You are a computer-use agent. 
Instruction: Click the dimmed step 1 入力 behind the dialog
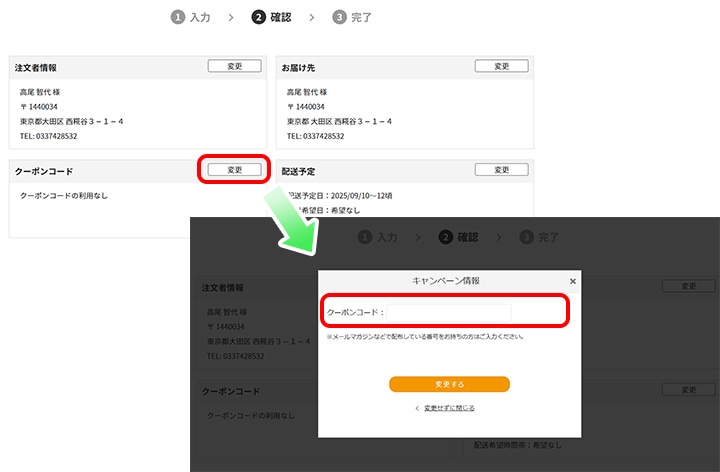click(x=365, y=237)
